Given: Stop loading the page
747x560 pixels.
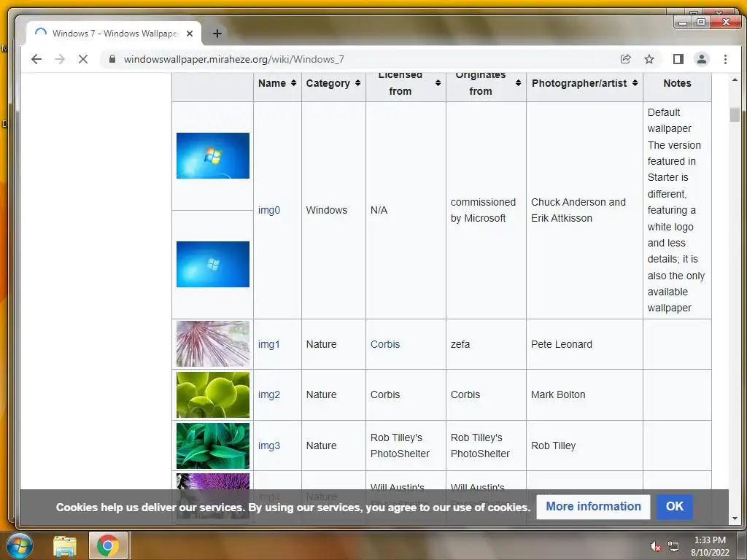Looking at the screenshot, I should pyautogui.click(x=83, y=59).
